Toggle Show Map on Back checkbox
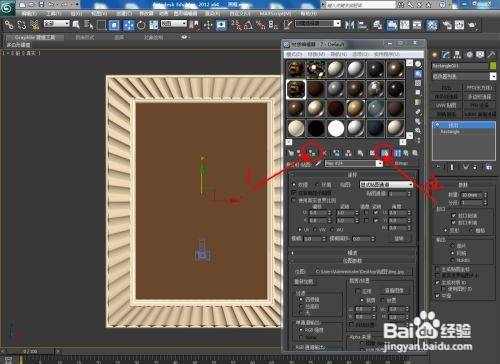This screenshot has height=364, width=500. click(294, 193)
